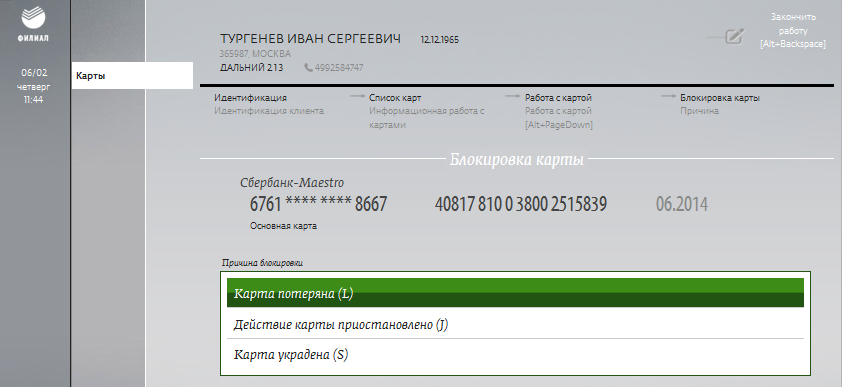The height and width of the screenshot is (387, 842).
Task: Click the time 11:44 in sidebar
Action: click(x=33, y=100)
